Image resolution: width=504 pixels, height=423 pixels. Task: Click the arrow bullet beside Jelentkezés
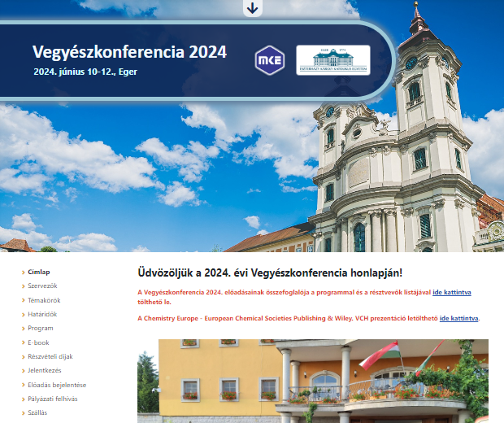click(x=23, y=371)
